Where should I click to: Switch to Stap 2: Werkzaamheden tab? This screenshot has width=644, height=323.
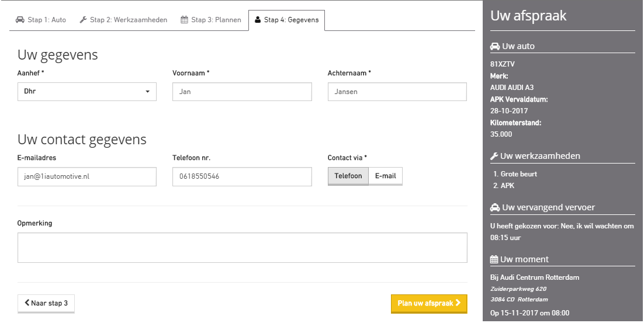point(123,20)
